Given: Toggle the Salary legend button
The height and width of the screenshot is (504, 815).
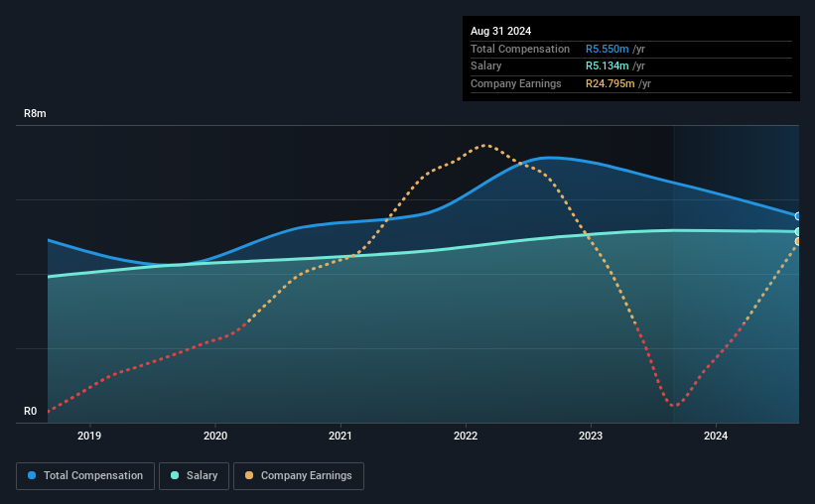Looking at the screenshot, I should (x=194, y=476).
